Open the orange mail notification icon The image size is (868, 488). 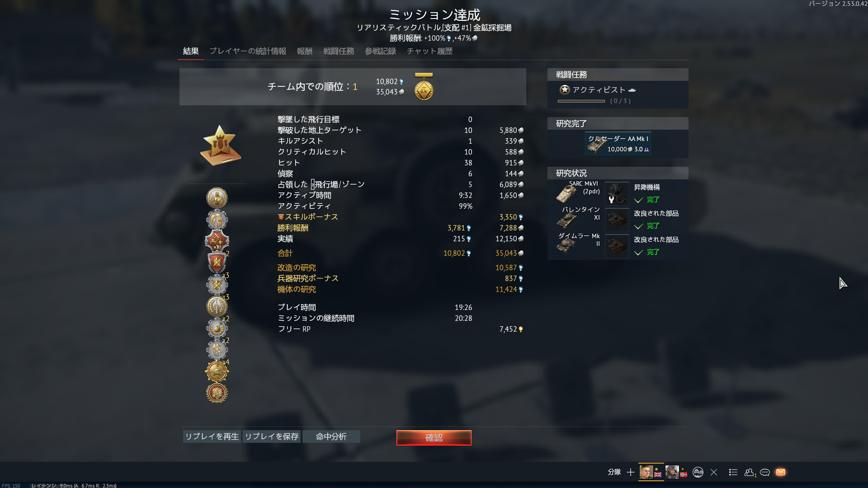point(781,472)
